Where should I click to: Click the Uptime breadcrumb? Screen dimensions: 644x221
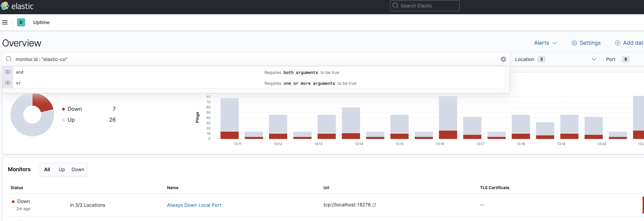pyautogui.click(x=41, y=23)
